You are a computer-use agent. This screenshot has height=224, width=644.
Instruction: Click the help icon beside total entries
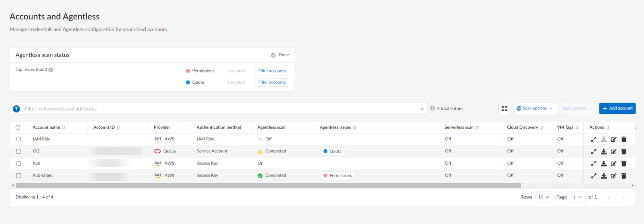point(433,108)
